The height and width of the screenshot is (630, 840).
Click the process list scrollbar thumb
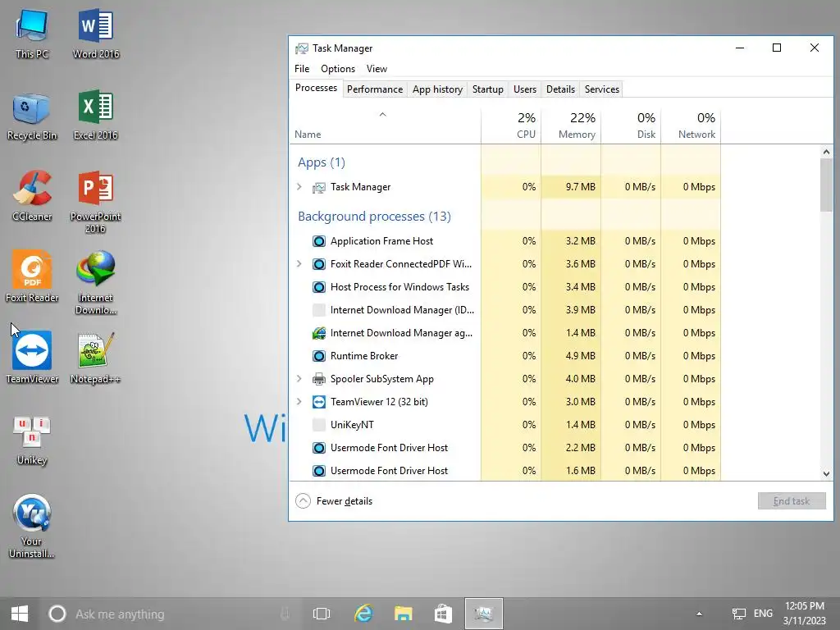coord(826,185)
